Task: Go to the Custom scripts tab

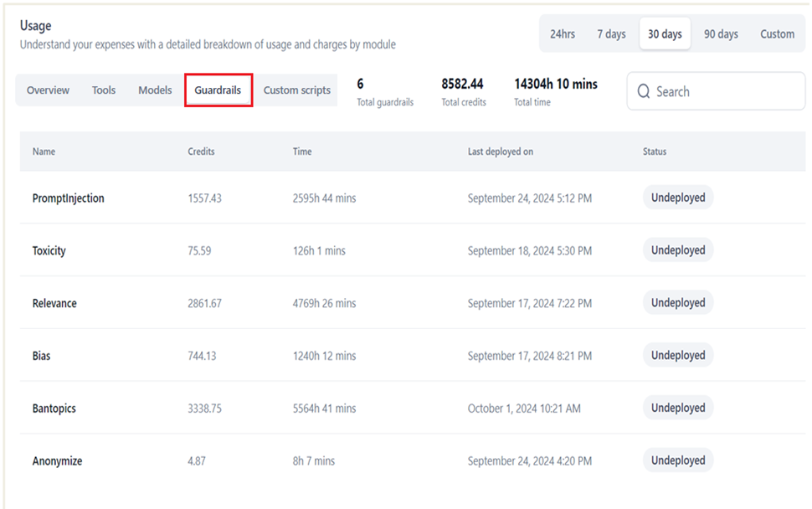Action: coord(296,90)
